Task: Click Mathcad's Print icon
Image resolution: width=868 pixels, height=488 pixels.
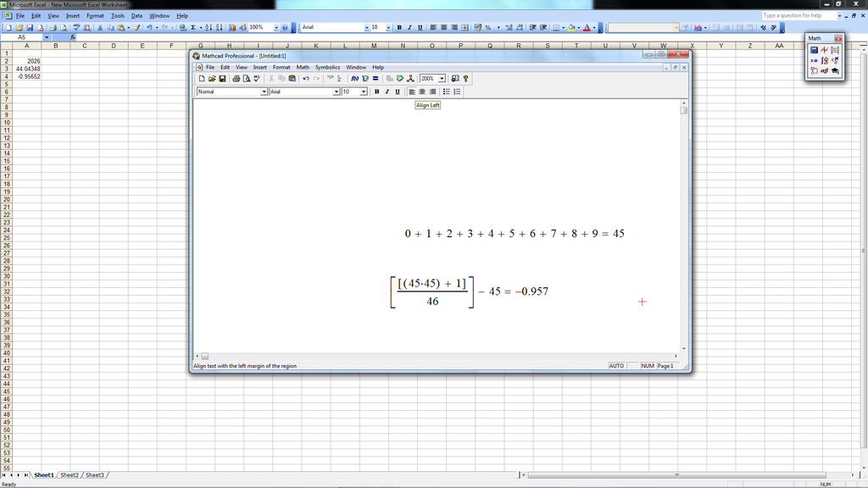Action: point(236,79)
